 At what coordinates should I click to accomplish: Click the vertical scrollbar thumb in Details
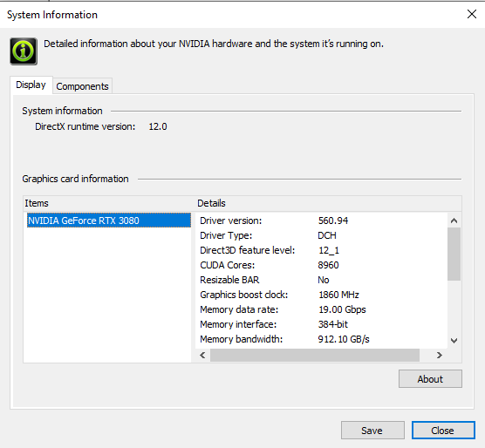(x=454, y=254)
